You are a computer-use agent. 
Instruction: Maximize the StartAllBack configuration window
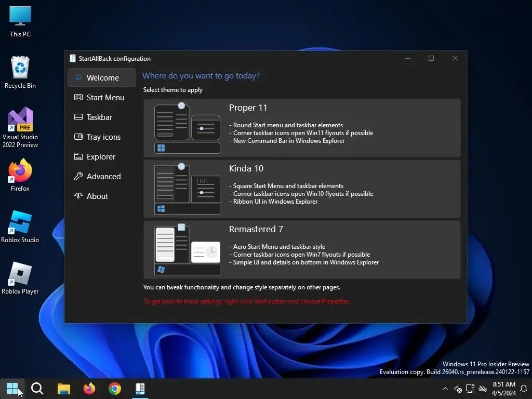pos(431,58)
